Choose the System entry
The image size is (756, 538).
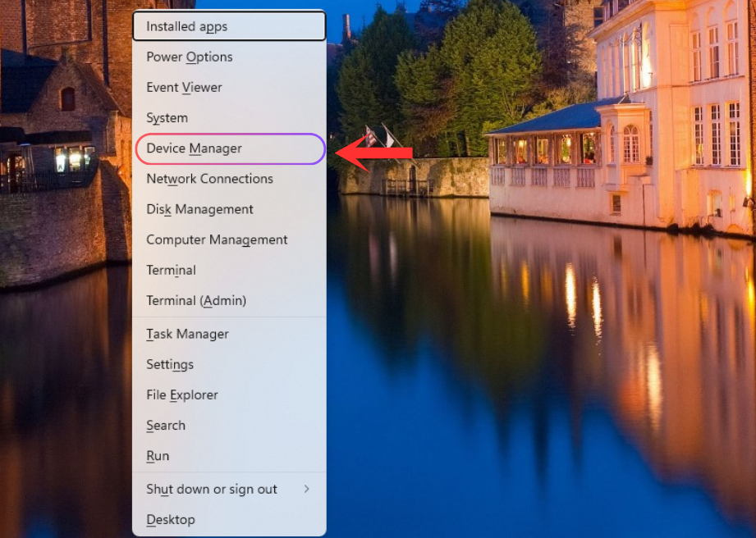pos(230,117)
